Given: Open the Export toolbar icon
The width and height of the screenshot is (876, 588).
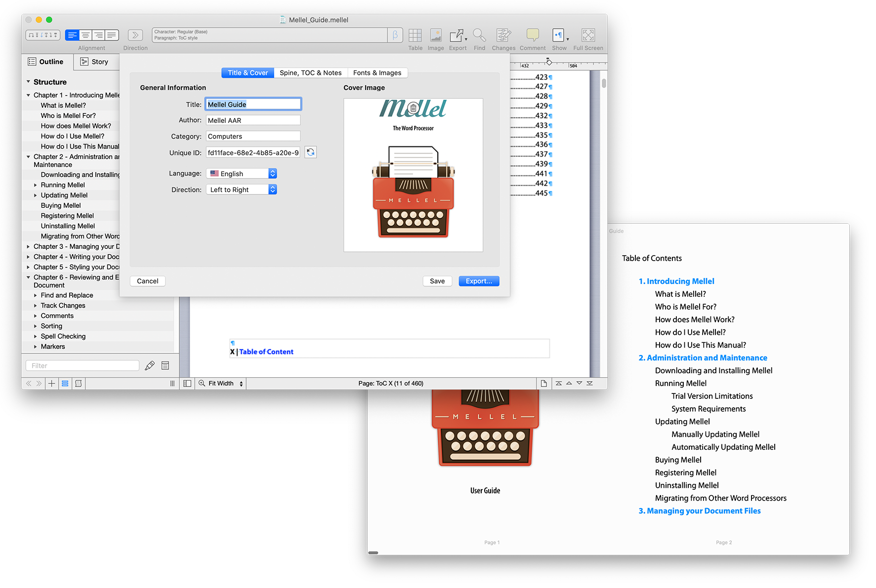Looking at the screenshot, I should tap(458, 36).
